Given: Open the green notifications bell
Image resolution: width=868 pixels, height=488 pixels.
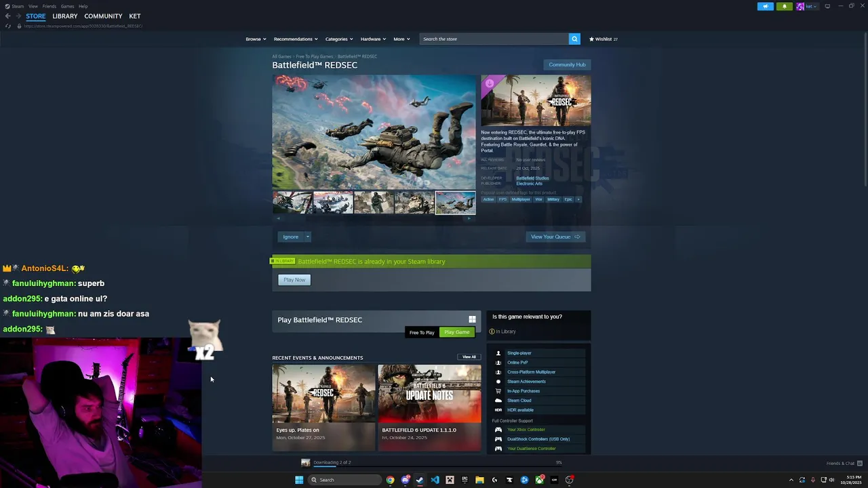Looking at the screenshot, I should pos(785,6).
